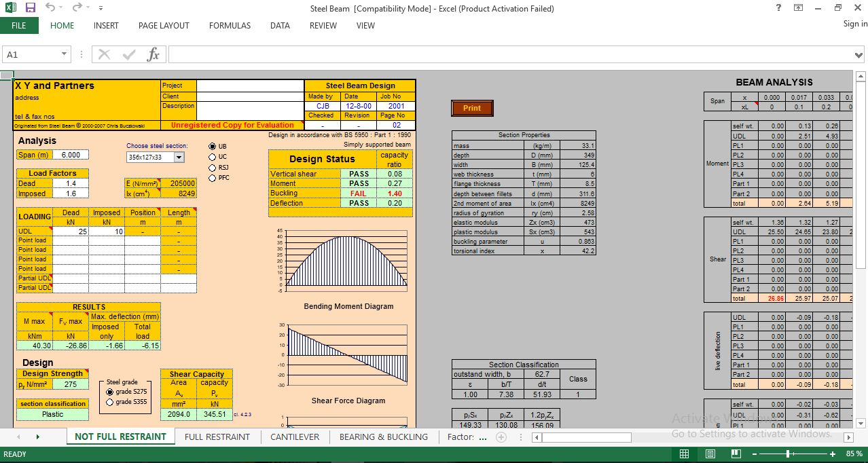
Task: Expand the formula bar chevron
Action: 858,55
